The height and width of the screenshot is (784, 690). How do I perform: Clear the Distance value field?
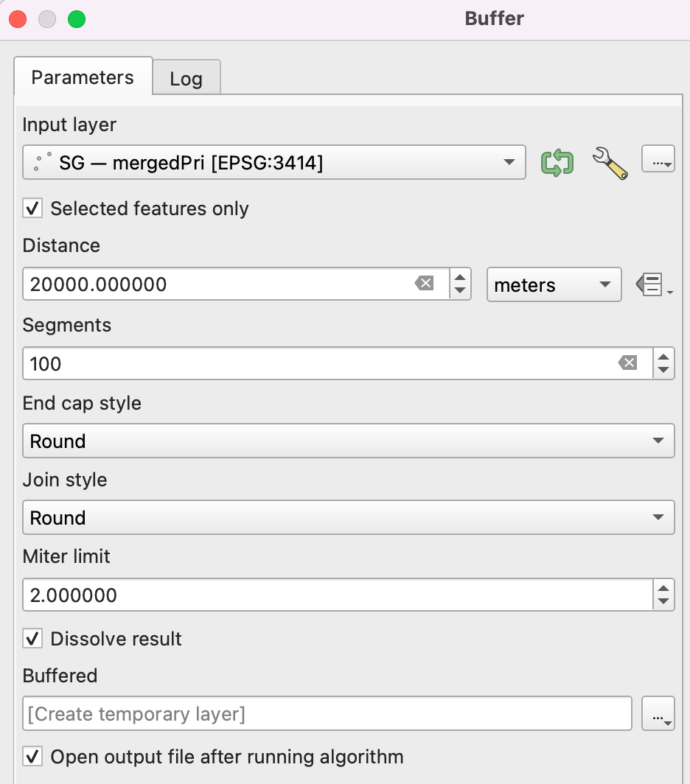coord(425,284)
